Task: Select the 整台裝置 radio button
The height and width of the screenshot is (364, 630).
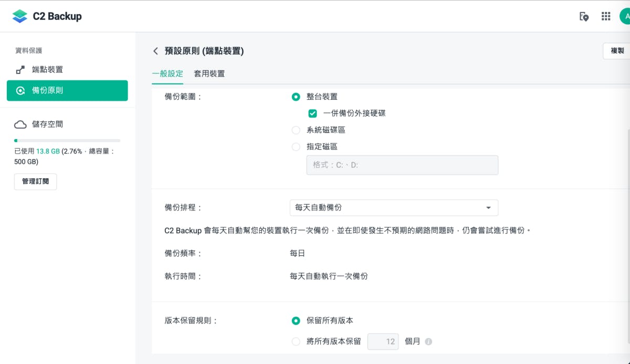Action: pos(296,97)
